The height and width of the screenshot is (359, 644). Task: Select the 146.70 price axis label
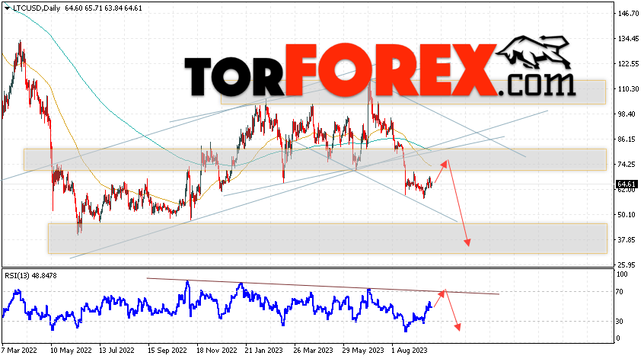(x=628, y=14)
